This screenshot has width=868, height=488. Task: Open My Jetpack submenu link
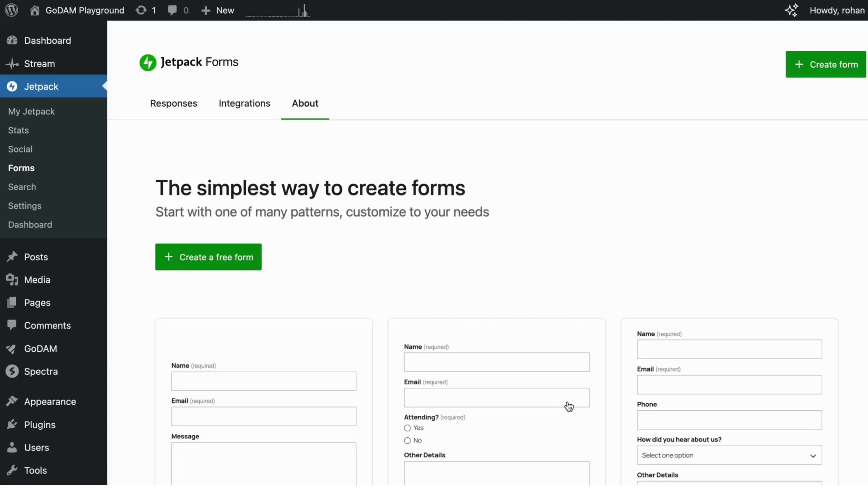point(31,111)
